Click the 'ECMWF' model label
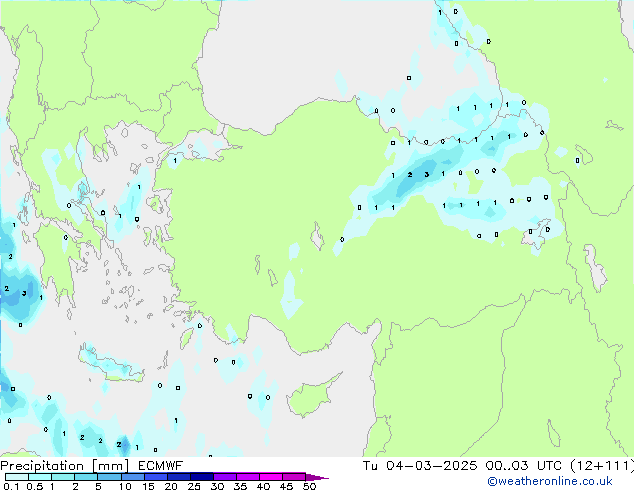 (x=160, y=466)
